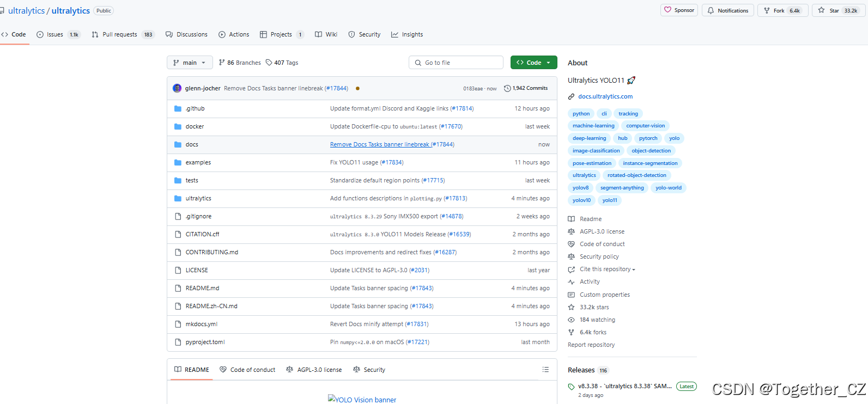The width and height of the screenshot is (868, 404).
Task: Switch to the Code of conduct README tab
Action: pos(248,370)
